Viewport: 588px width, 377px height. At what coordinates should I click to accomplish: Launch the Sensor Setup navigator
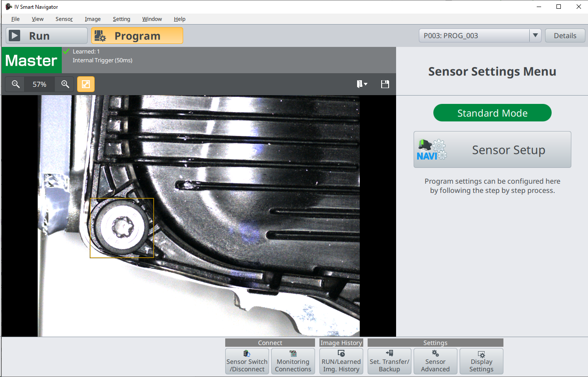[x=492, y=149]
